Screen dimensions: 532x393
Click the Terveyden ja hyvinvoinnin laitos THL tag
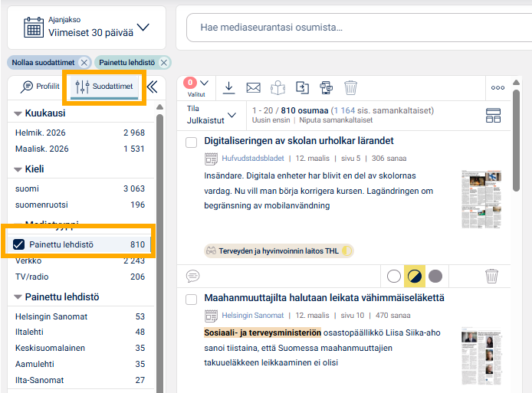click(278, 251)
